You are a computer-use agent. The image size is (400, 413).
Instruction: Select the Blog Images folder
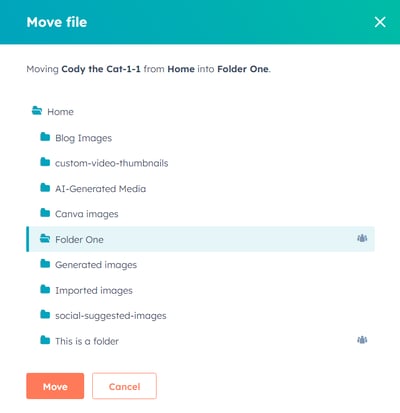coord(83,138)
